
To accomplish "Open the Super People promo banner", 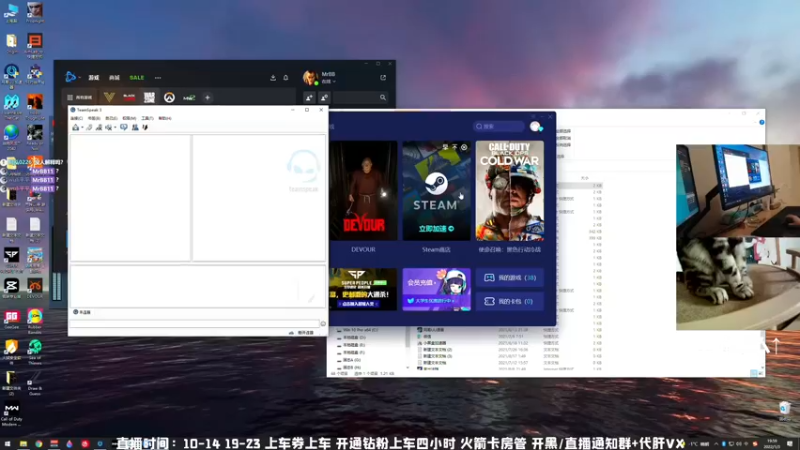I will pyautogui.click(x=363, y=289).
